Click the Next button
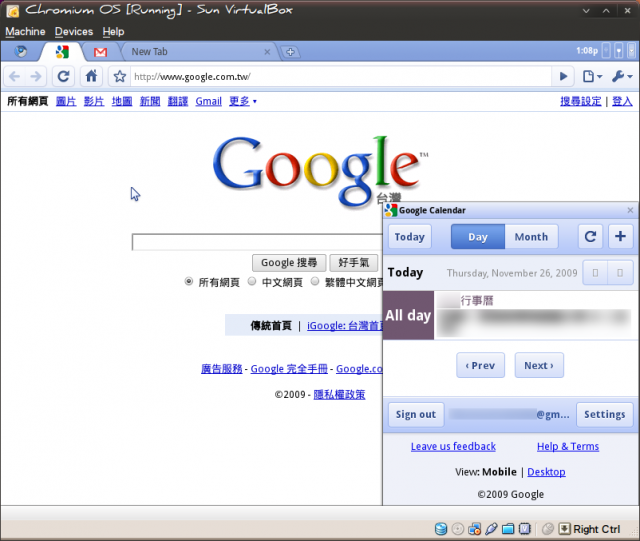640x541 pixels. 539,365
